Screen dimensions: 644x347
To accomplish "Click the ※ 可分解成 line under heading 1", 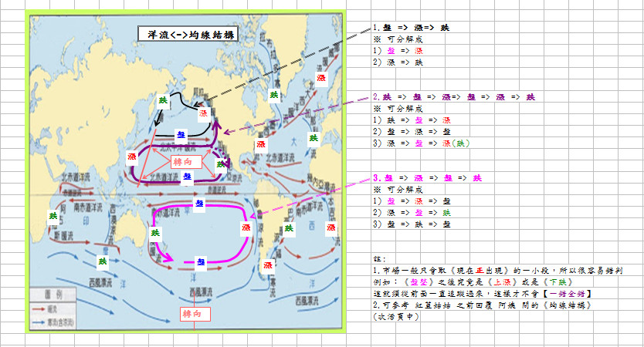I will 398,39.
